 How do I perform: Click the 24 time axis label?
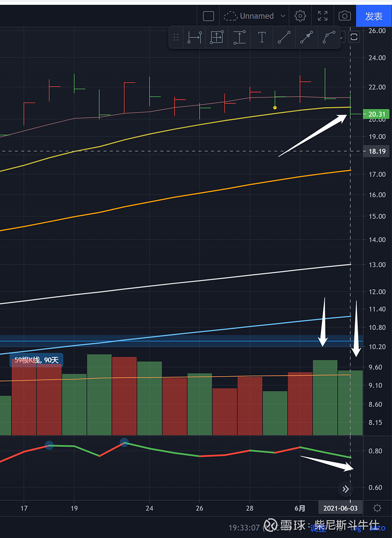(149, 508)
